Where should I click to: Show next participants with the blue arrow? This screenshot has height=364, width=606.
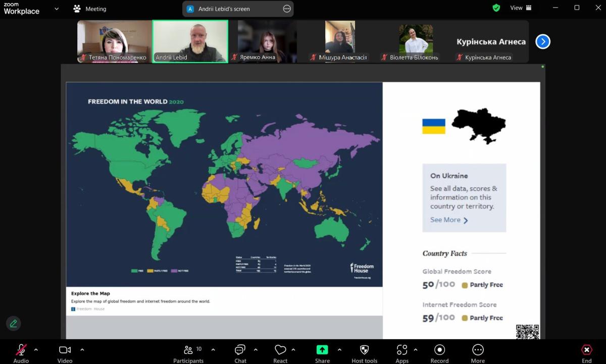543,42
